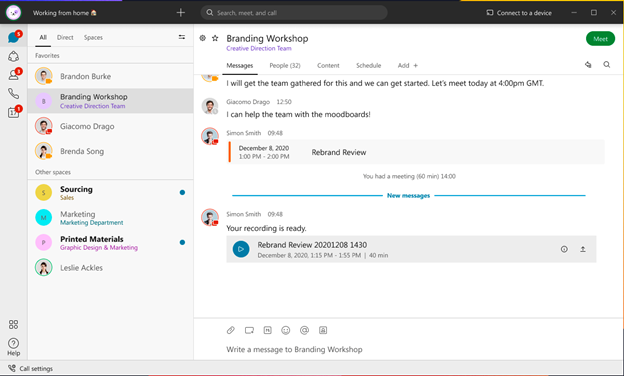Viewport: 624px width, 376px height.
Task: Open Brandon Burke conversation
Action: click(111, 76)
